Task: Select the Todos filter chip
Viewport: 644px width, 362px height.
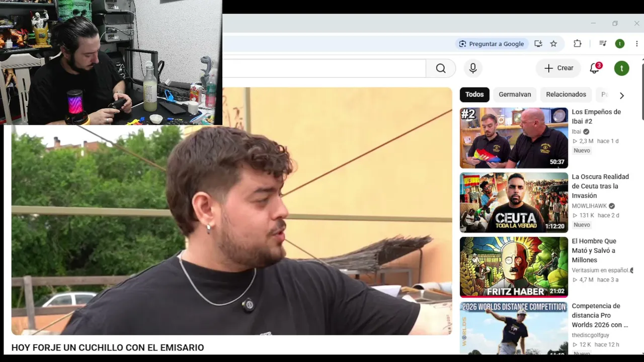Action: pos(474,95)
